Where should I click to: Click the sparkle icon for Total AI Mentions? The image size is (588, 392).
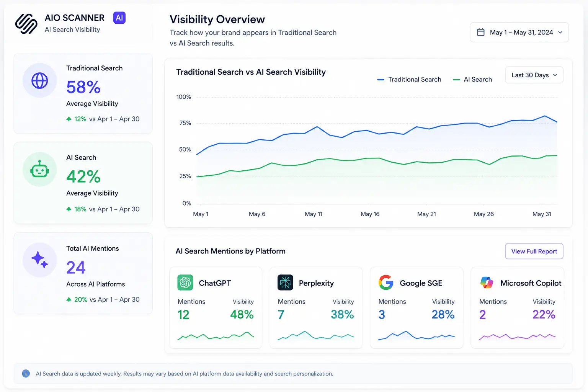(39, 260)
